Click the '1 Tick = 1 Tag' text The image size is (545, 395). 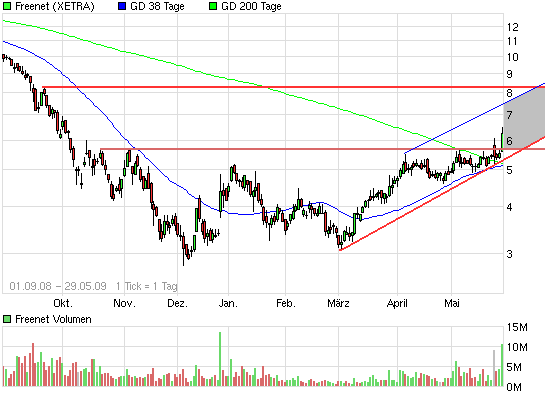(147, 286)
